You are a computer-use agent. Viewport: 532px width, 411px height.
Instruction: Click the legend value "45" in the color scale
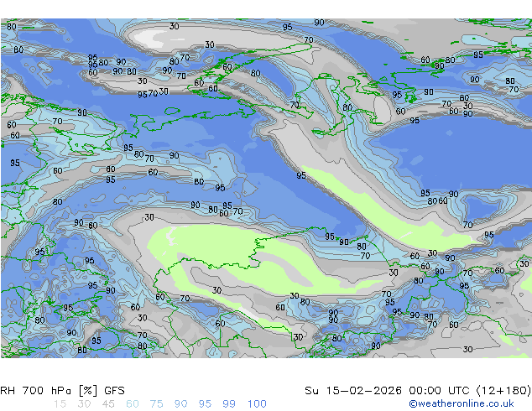click(108, 404)
